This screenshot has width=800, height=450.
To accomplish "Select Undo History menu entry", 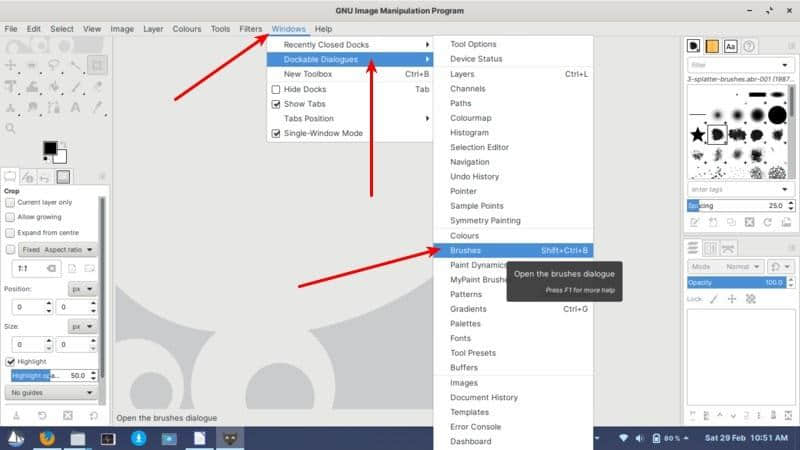I will point(474,176).
